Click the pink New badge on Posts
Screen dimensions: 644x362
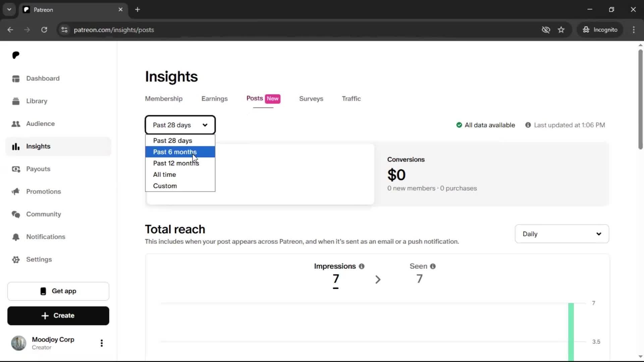pos(273,99)
